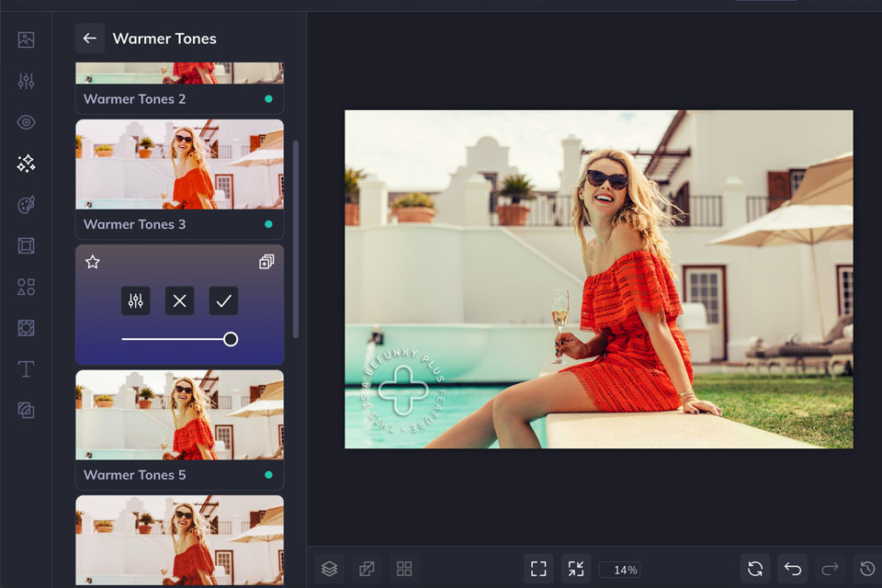Add selected effect to favorites star
Image resolution: width=882 pixels, height=588 pixels.
pos(92,262)
